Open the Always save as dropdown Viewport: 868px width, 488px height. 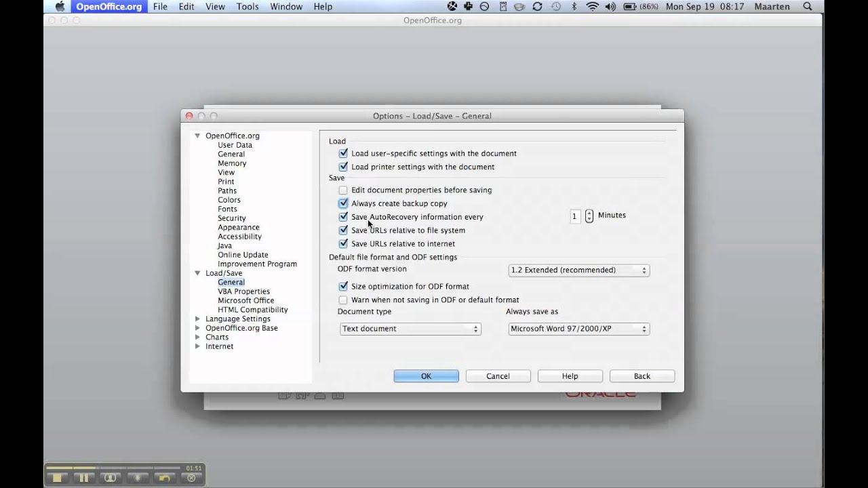click(x=579, y=329)
